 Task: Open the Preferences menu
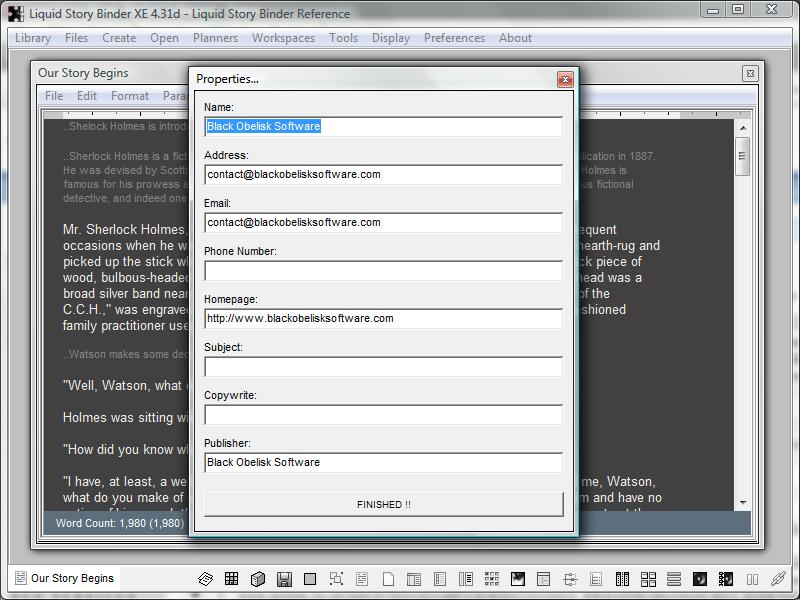point(454,38)
